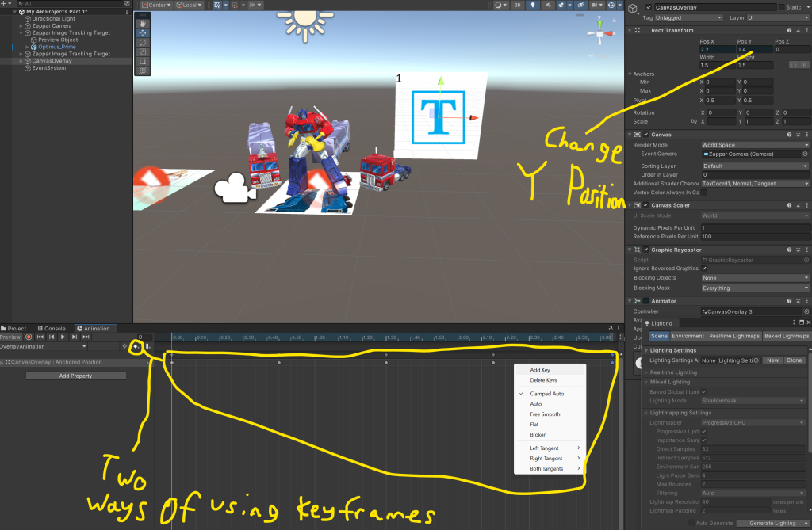Select EventSystem in the hierarchy
The image size is (812, 530).
click(x=48, y=68)
